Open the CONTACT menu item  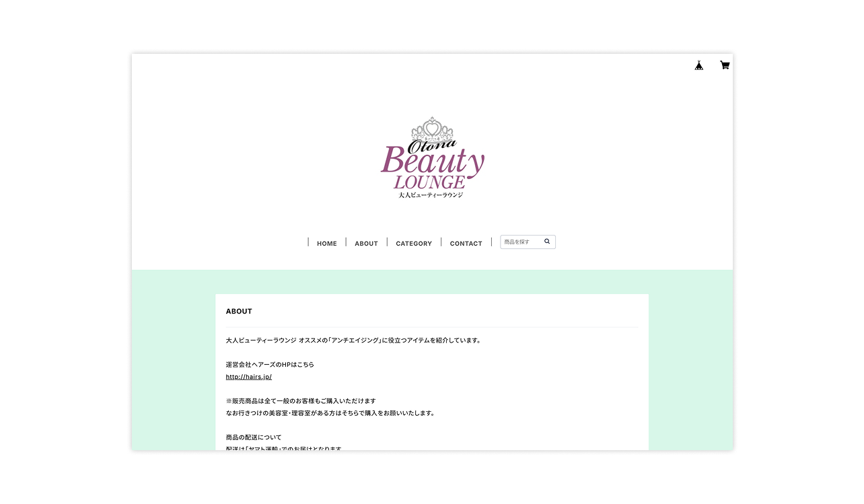(466, 244)
